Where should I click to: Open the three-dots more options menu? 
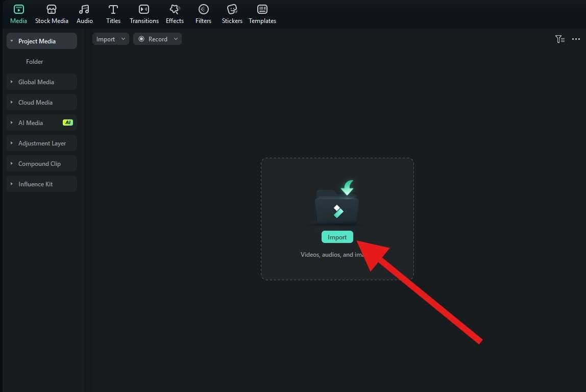(576, 39)
